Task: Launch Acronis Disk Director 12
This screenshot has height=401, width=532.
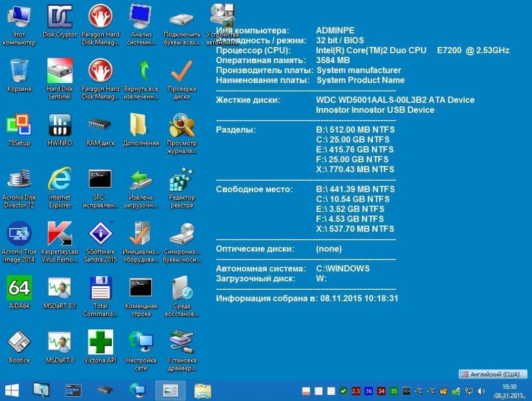Action: point(19,188)
